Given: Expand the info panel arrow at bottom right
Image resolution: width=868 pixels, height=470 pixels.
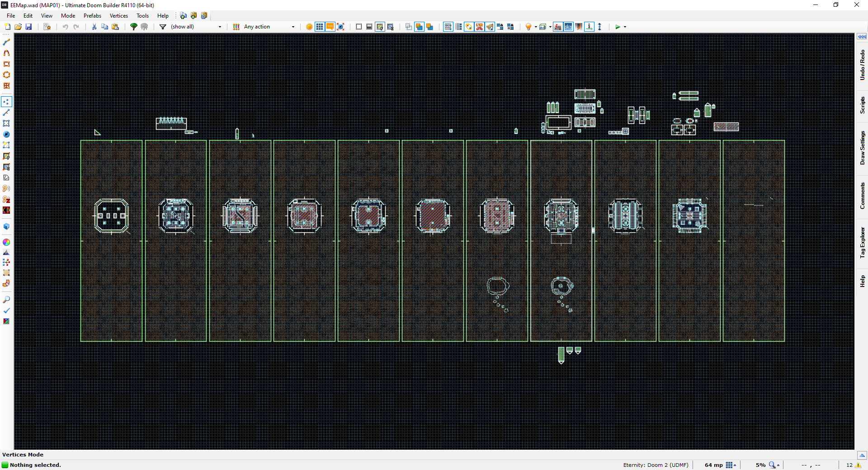Looking at the screenshot, I should coord(862,455).
